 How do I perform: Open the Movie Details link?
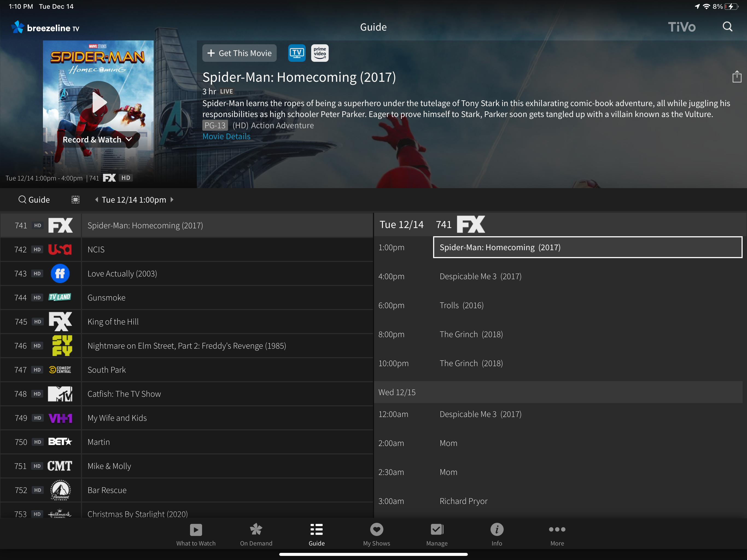pyautogui.click(x=226, y=136)
